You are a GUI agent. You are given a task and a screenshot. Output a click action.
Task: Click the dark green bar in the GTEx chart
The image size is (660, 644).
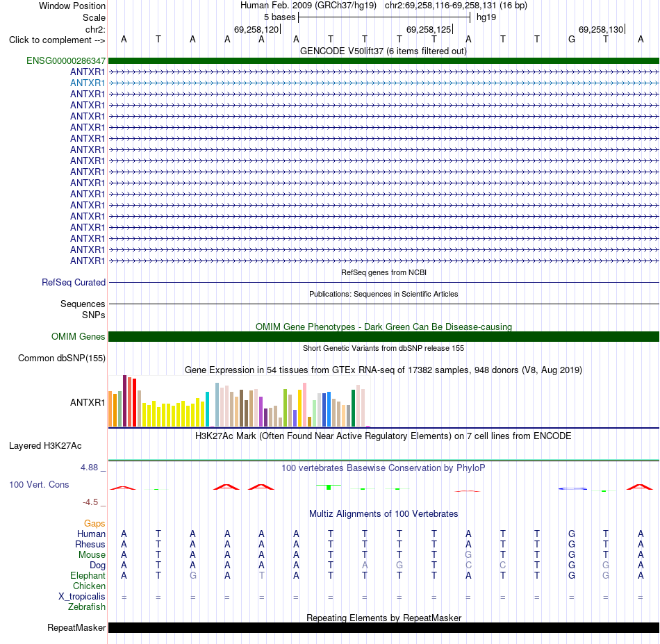[353, 408]
